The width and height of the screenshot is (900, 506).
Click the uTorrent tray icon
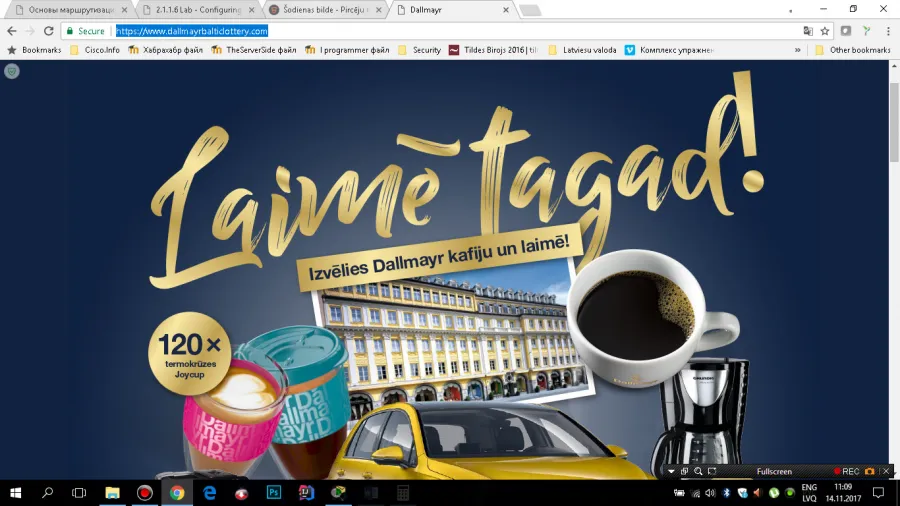774,493
